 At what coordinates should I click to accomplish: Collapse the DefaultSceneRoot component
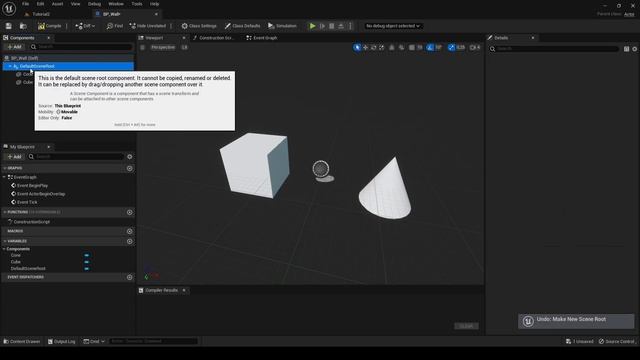[x=10, y=66]
